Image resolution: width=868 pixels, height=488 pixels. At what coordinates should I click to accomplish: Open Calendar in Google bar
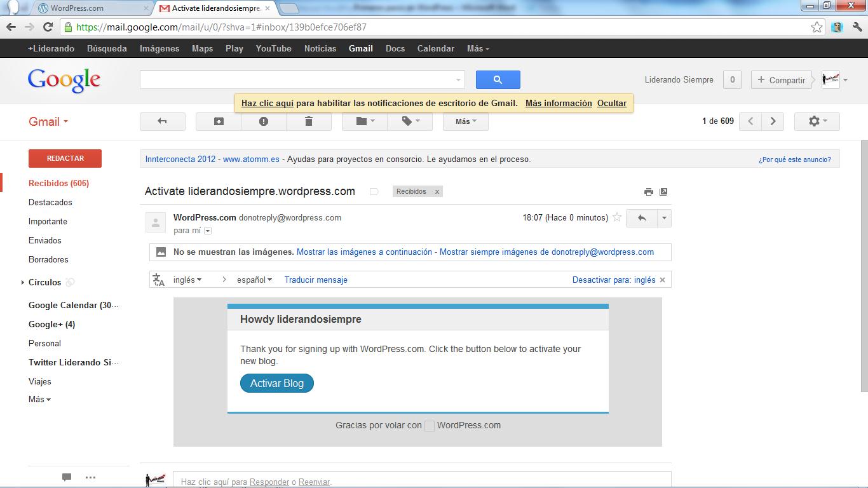tap(436, 48)
